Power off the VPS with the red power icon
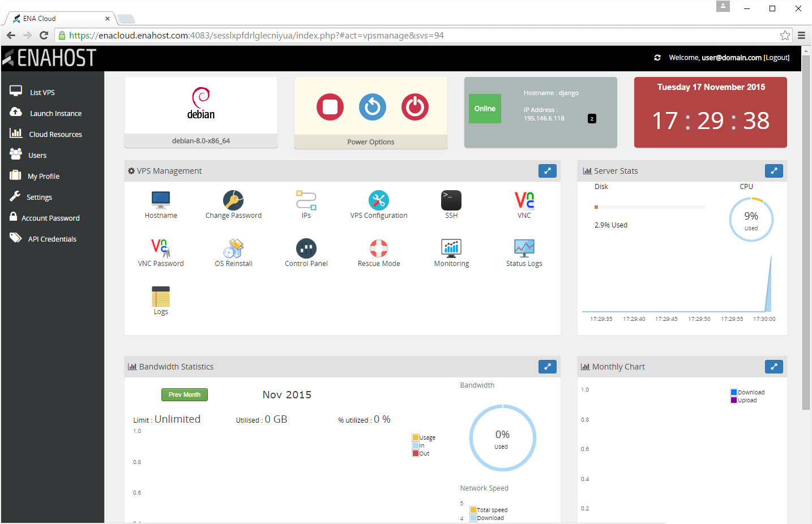Viewport: 812px width, 524px height. (x=415, y=107)
